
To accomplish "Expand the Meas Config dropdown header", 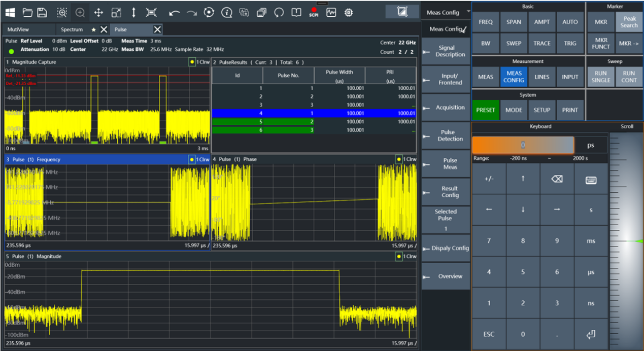I will pos(446,12).
